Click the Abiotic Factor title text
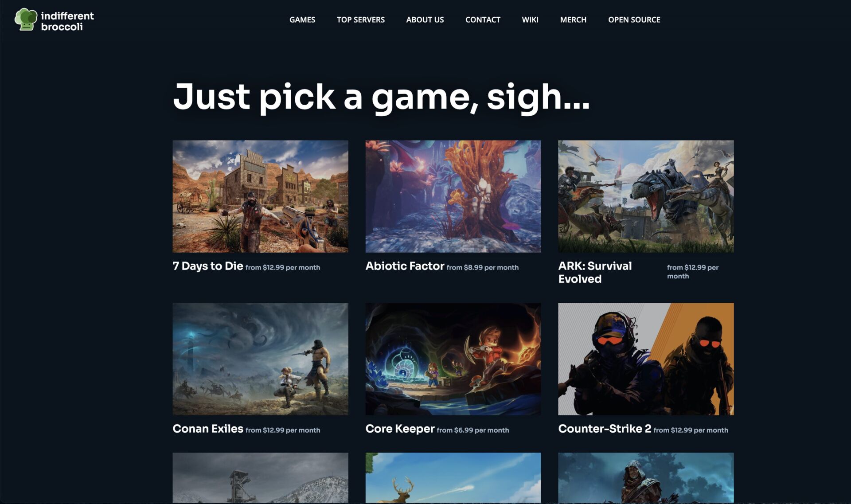This screenshot has width=851, height=504. (x=405, y=266)
